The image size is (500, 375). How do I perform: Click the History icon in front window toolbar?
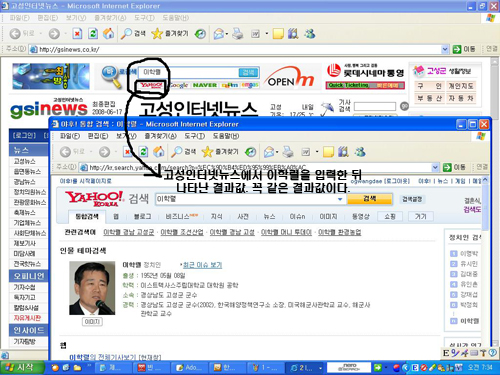point(250,152)
